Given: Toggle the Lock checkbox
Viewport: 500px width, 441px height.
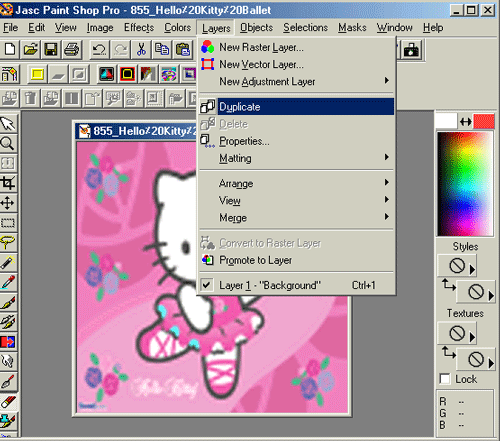Looking at the screenshot, I should coord(445,379).
